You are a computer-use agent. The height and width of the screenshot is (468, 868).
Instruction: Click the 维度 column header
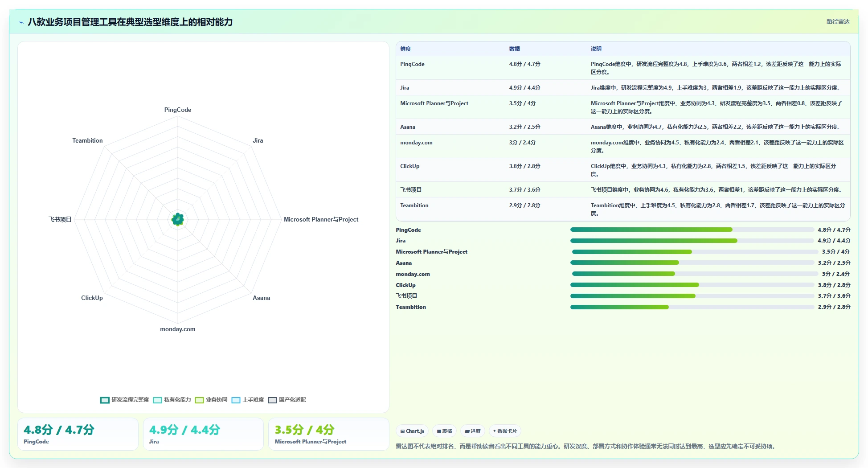tap(405, 49)
